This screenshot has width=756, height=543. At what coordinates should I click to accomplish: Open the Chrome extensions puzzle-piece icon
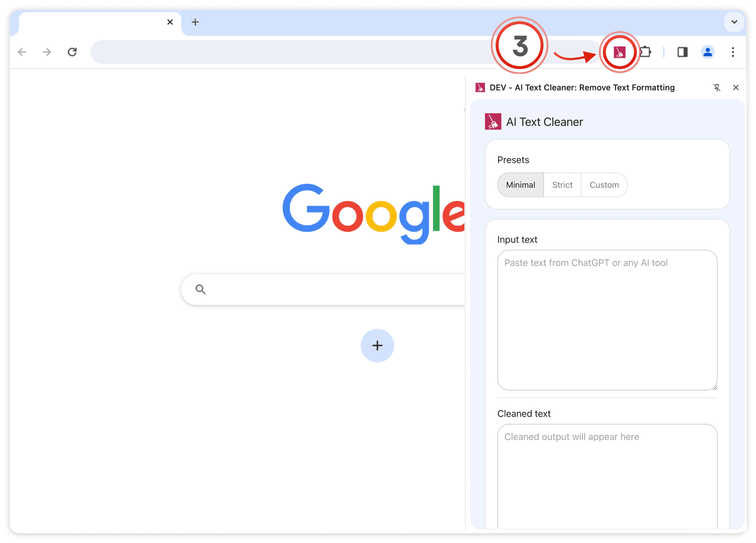click(x=646, y=52)
